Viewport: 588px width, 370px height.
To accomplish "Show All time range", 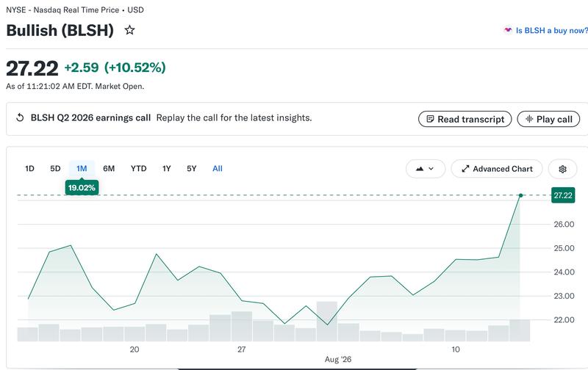I will [218, 169].
